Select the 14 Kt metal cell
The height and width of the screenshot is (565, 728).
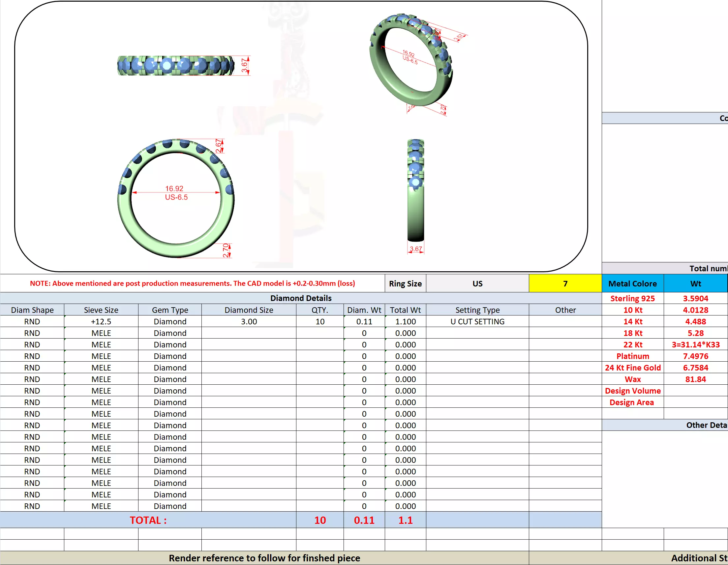[633, 321]
